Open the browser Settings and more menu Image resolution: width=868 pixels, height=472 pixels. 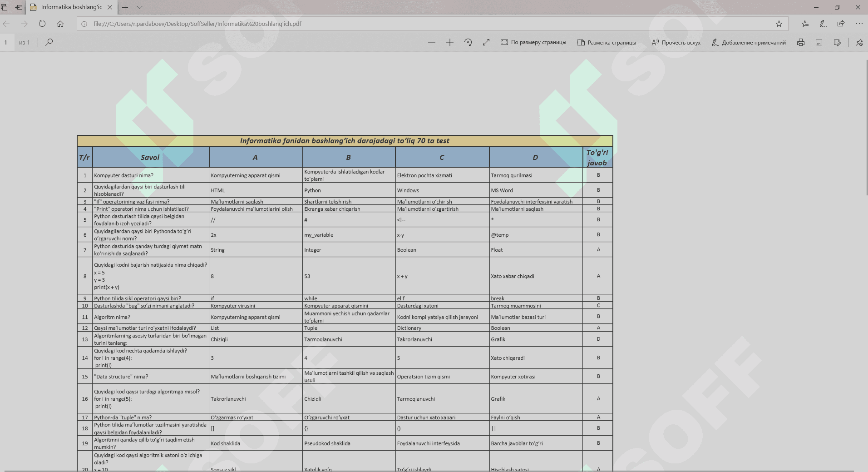(x=859, y=24)
